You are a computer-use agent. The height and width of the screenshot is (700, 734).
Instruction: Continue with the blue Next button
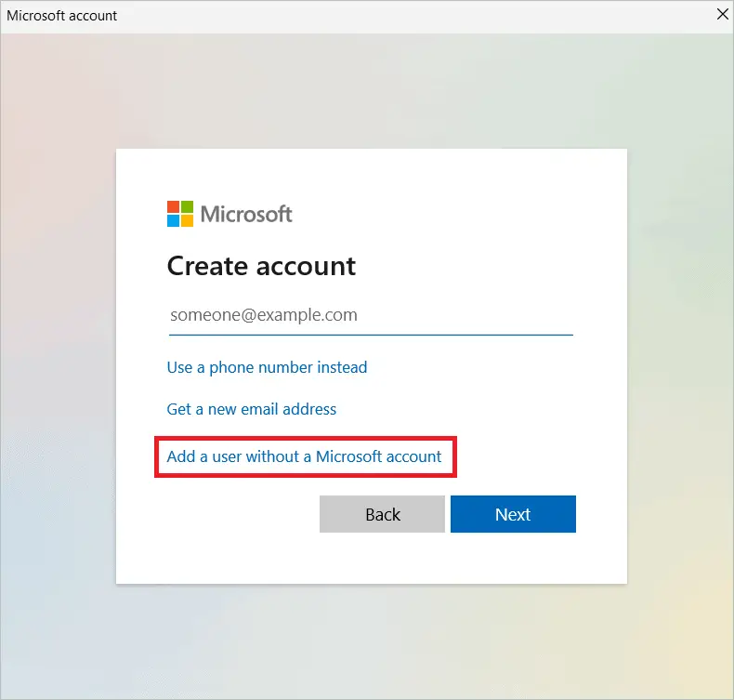point(513,514)
